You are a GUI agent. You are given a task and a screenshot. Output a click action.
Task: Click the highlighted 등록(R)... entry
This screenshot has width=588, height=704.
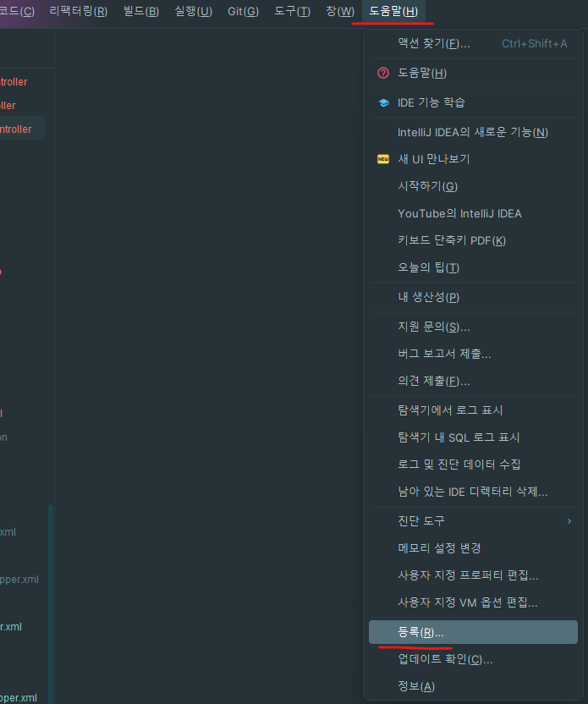(x=473, y=632)
